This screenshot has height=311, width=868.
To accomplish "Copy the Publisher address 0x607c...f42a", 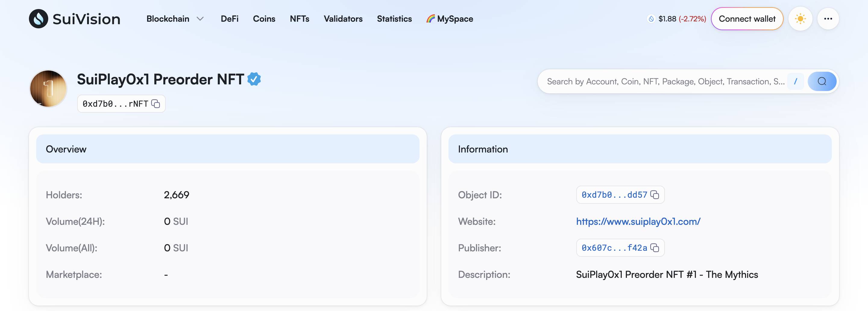I will point(655,248).
